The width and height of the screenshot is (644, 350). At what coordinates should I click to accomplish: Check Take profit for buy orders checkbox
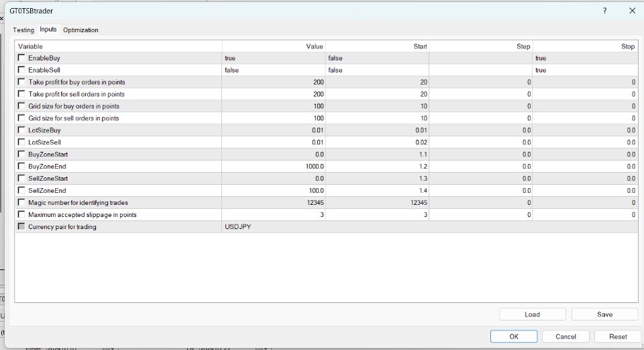pyautogui.click(x=21, y=82)
